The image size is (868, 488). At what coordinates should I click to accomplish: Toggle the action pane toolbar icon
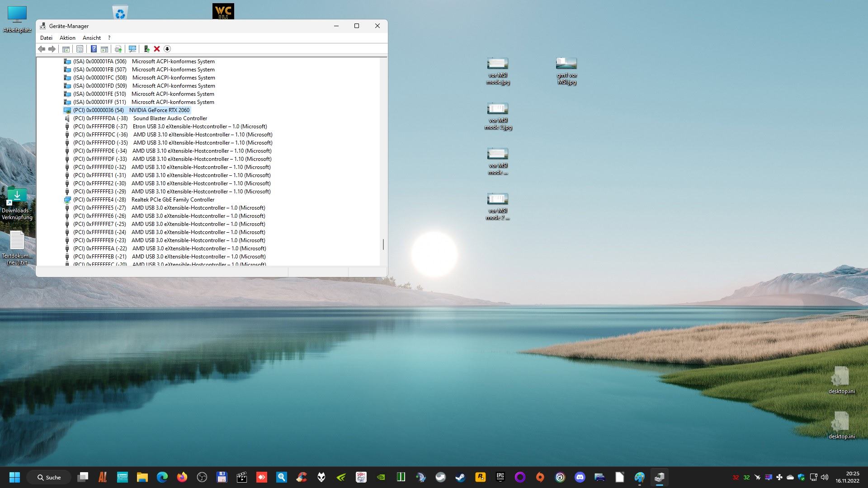(x=104, y=49)
